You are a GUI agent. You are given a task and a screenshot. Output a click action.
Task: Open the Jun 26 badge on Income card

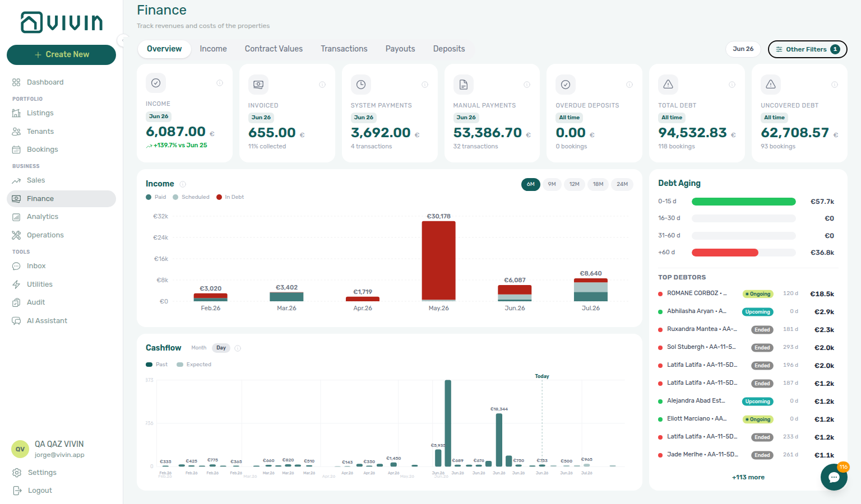[x=159, y=116]
